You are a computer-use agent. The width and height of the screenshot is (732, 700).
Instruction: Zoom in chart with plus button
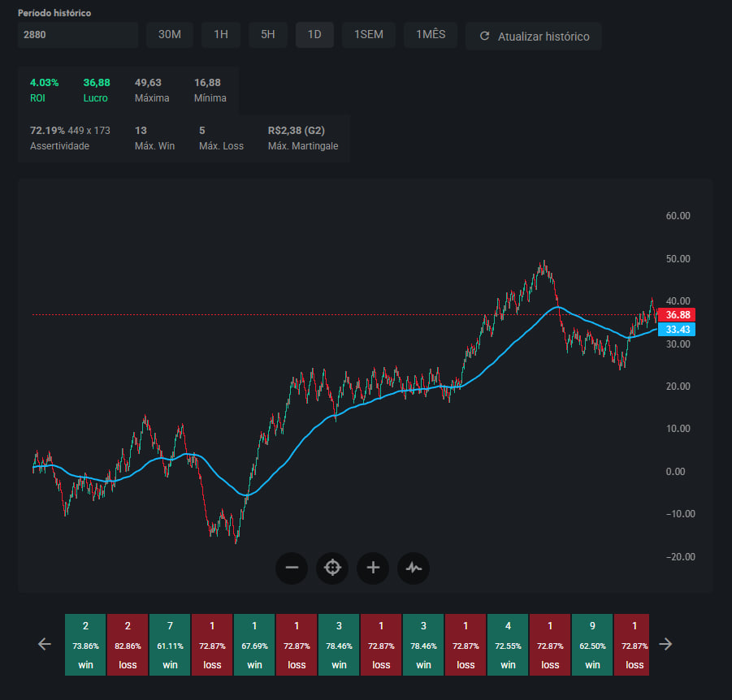[373, 568]
